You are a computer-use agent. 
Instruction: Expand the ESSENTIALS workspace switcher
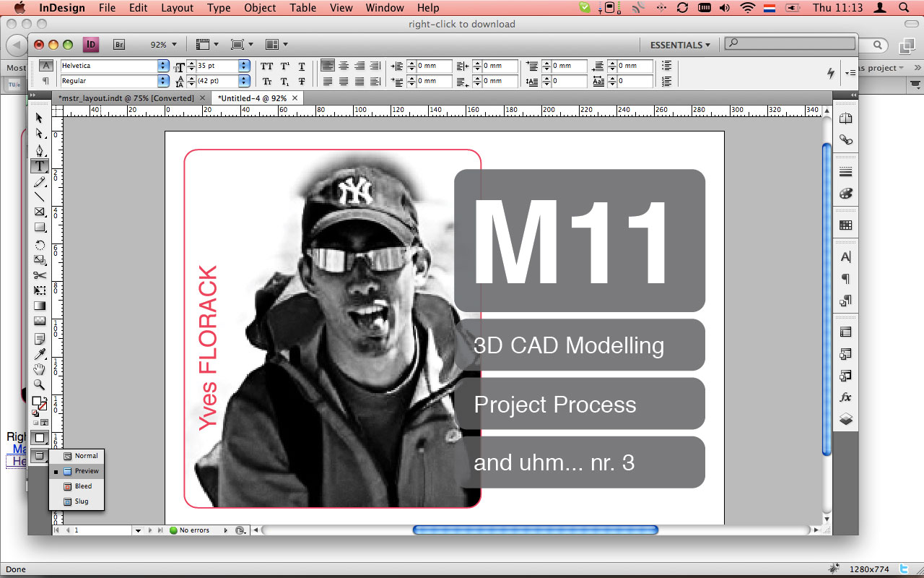coord(680,45)
